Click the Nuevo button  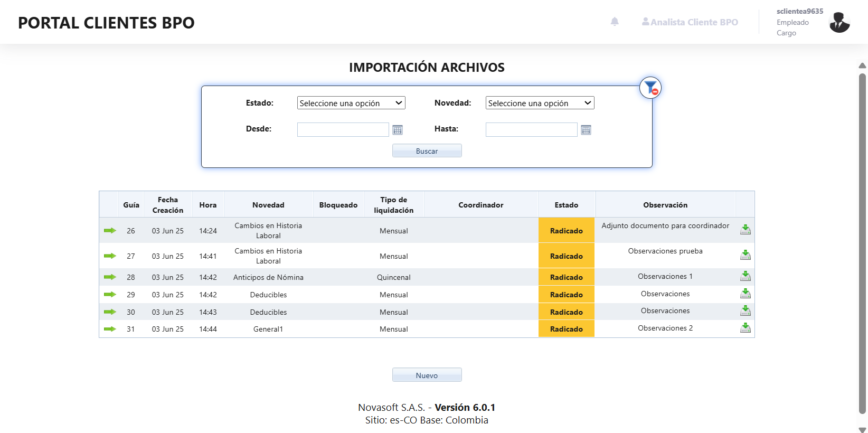(x=427, y=375)
